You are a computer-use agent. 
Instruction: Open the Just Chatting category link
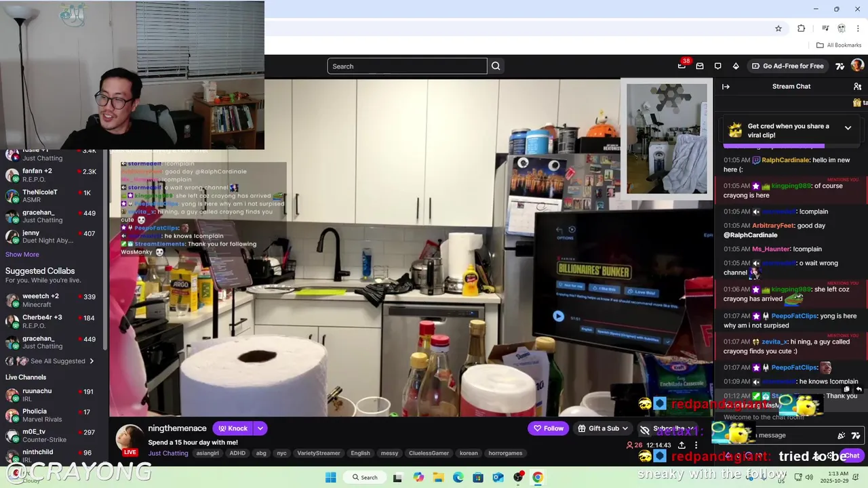coord(168,453)
